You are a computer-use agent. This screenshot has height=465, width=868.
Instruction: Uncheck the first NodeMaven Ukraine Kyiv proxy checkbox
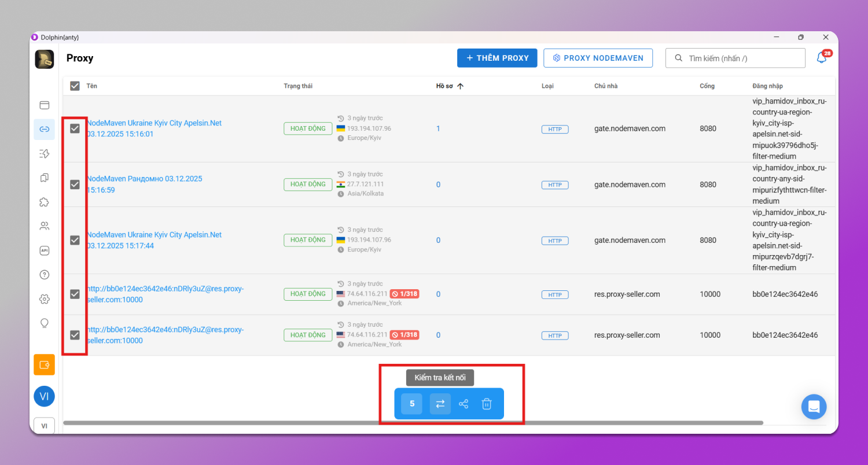pos(75,128)
